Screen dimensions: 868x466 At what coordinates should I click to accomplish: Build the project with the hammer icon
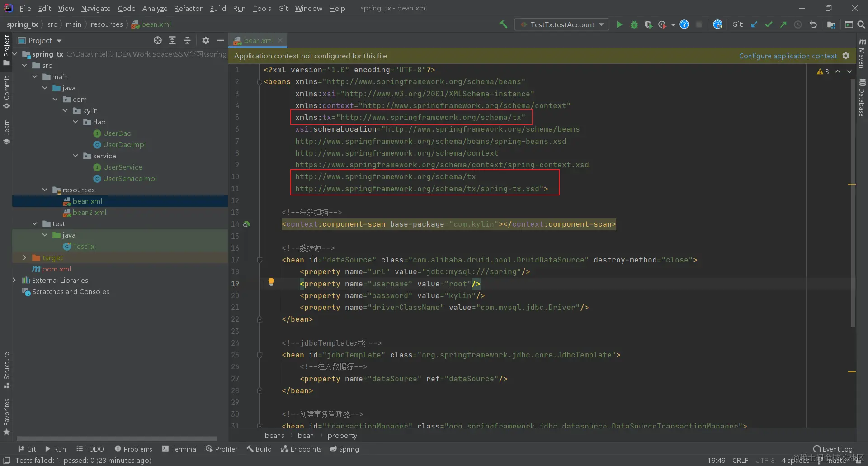[x=503, y=24]
